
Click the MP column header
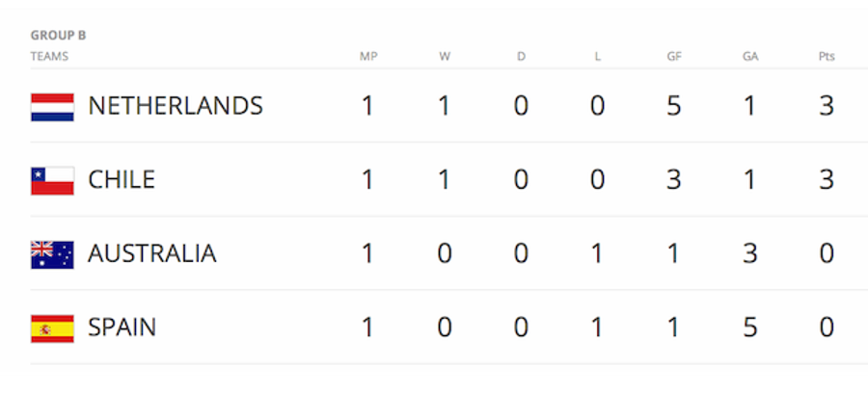tap(368, 57)
